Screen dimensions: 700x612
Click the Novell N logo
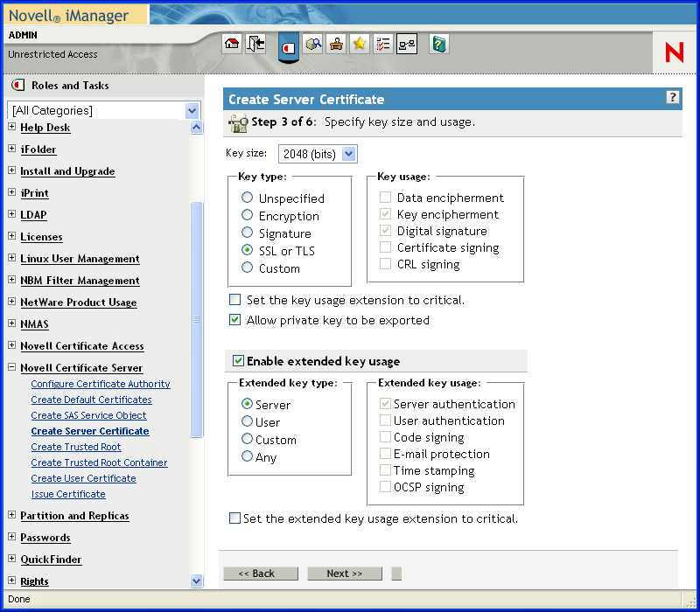pyautogui.click(x=674, y=52)
